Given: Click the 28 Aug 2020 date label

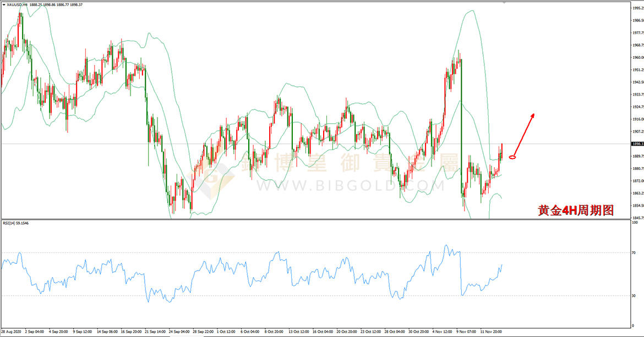Looking at the screenshot, I should [11, 332].
